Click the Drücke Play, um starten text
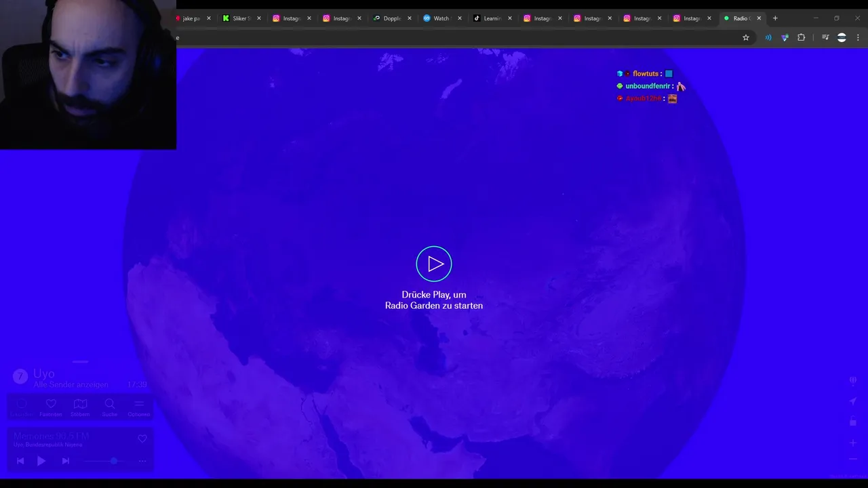868x488 pixels. pyautogui.click(x=434, y=300)
